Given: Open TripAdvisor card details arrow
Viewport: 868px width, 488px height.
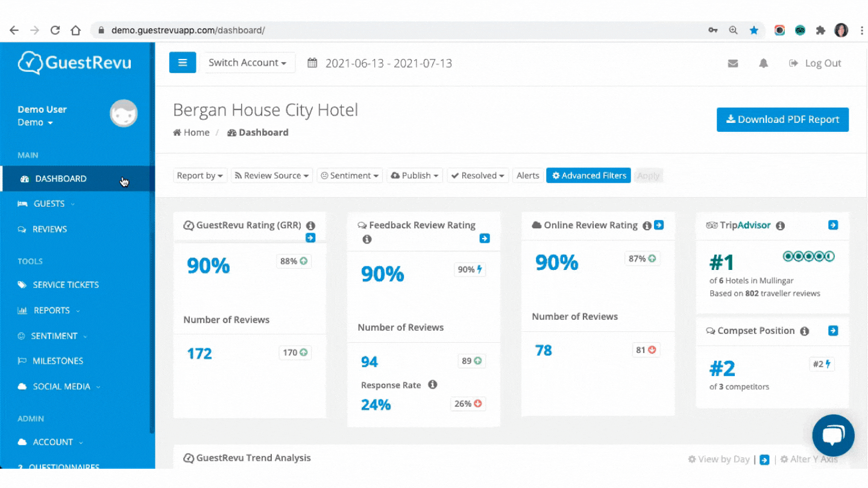Looking at the screenshot, I should [833, 225].
